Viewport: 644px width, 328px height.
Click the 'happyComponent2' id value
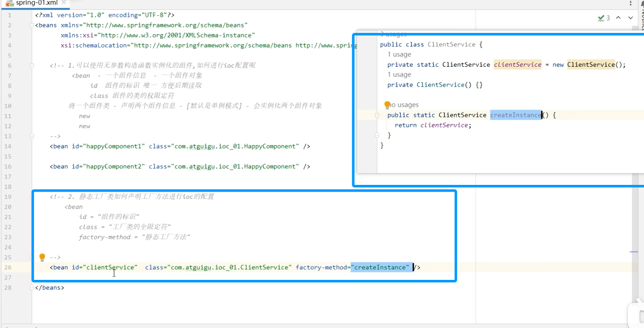click(115, 167)
